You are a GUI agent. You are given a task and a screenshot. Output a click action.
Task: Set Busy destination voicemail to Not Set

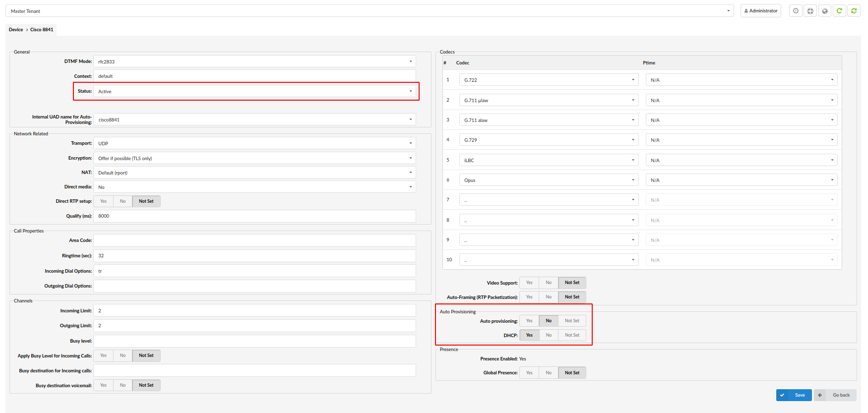point(146,385)
